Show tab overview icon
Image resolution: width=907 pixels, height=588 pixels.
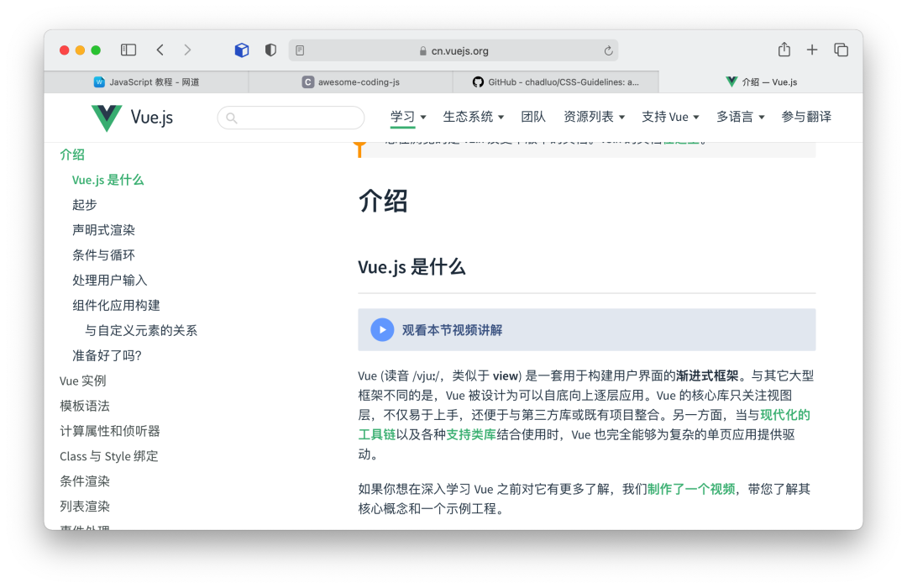pyautogui.click(x=841, y=50)
